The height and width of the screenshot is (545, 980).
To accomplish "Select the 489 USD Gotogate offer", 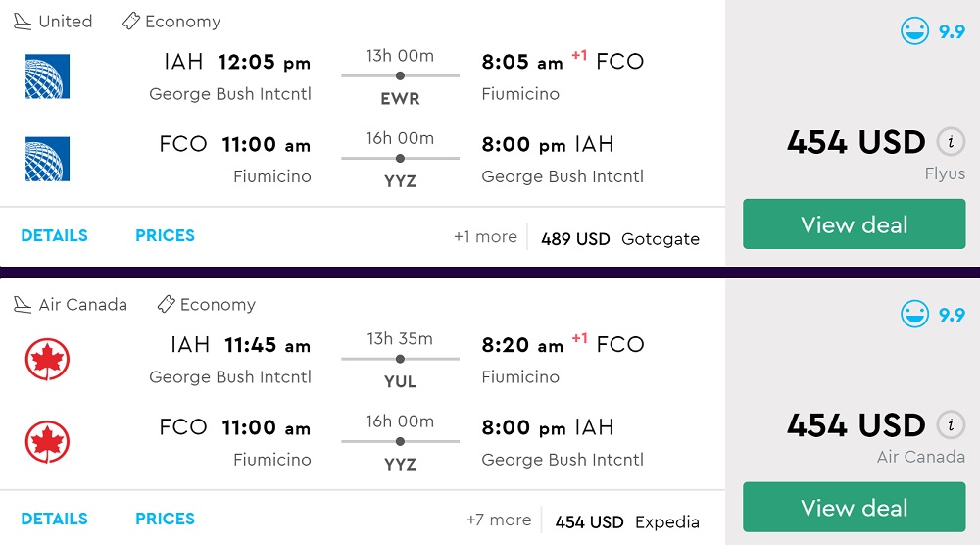I will 619,239.
